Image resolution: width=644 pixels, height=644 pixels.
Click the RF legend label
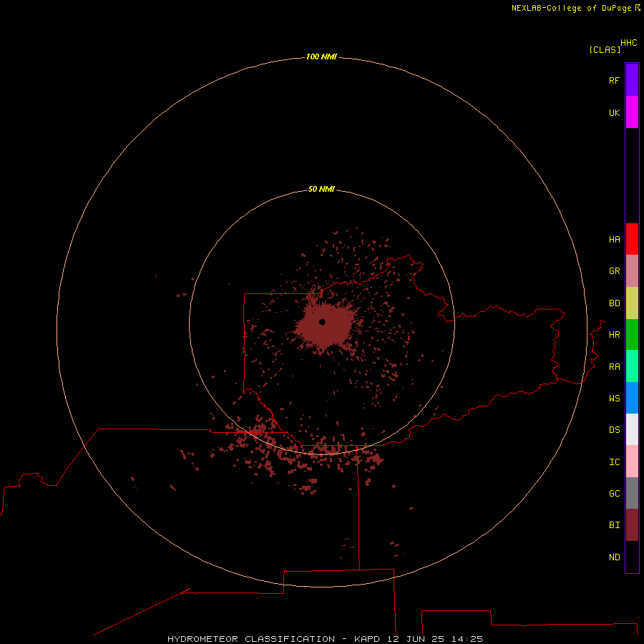point(614,80)
